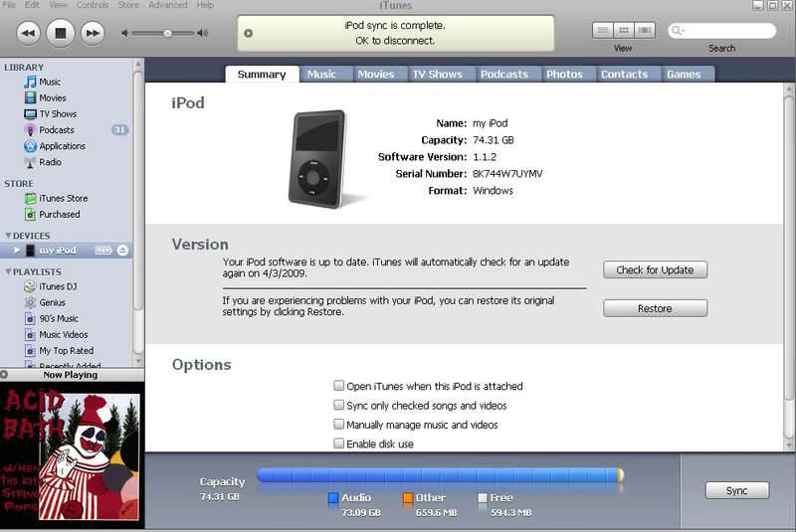Image resolution: width=796 pixels, height=532 pixels.
Task: Open the Store menu
Action: click(128, 5)
